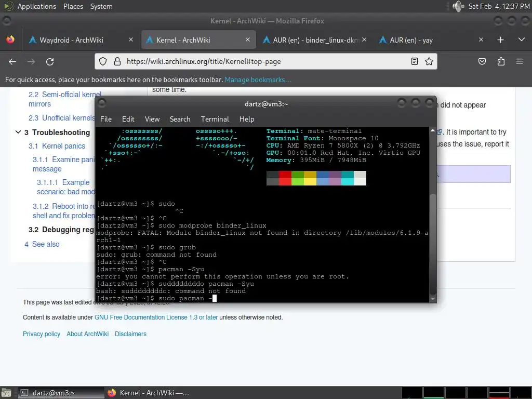Click the forward navigation arrow in Firefox
This screenshot has width=532, height=399.
31,62
